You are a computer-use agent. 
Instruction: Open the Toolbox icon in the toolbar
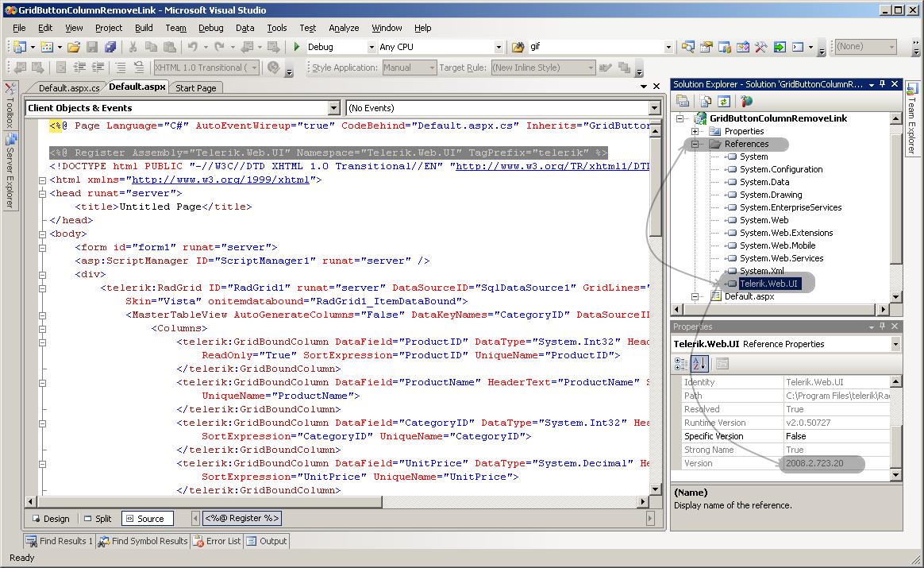tap(760, 48)
